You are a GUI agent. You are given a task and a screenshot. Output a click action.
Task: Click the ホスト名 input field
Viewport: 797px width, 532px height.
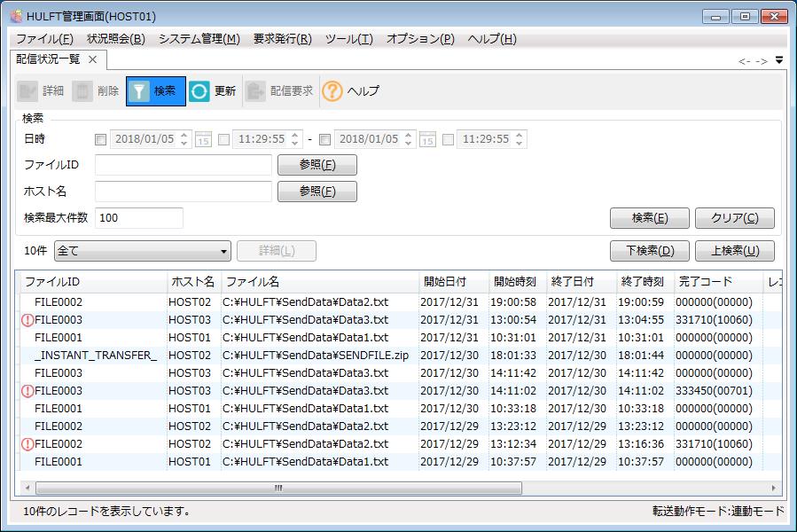point(184,192)
